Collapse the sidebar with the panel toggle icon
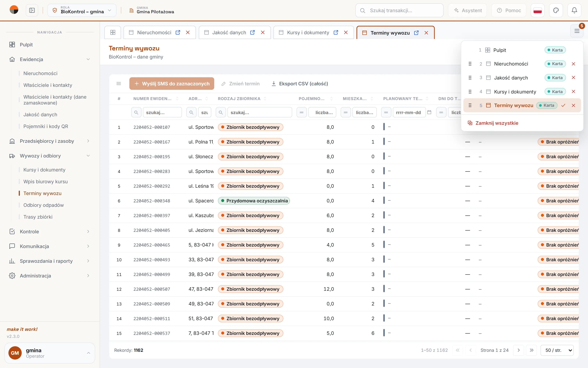This screenshot has height=368, width=588. (x=32, y=10)
